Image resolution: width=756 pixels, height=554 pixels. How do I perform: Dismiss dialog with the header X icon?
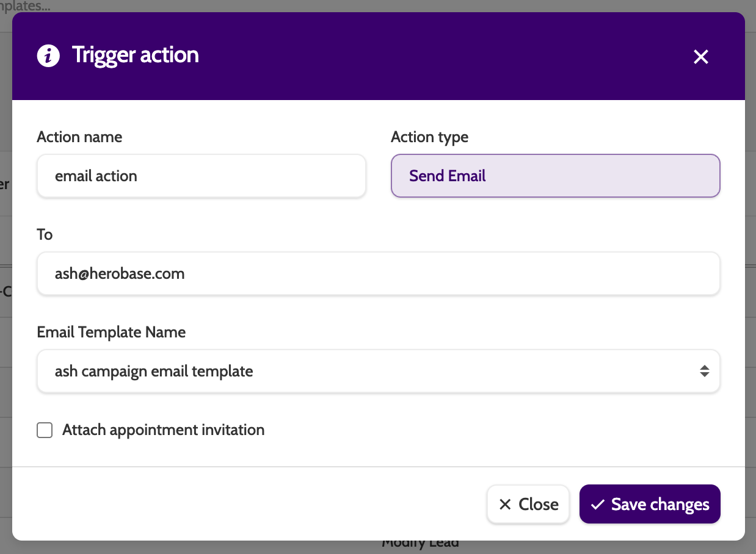point(700,57)
